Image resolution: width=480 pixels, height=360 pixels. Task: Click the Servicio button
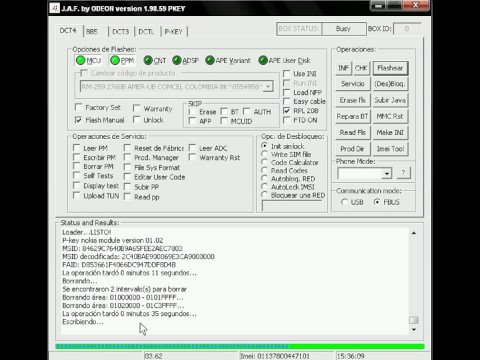tap(353, 84)
